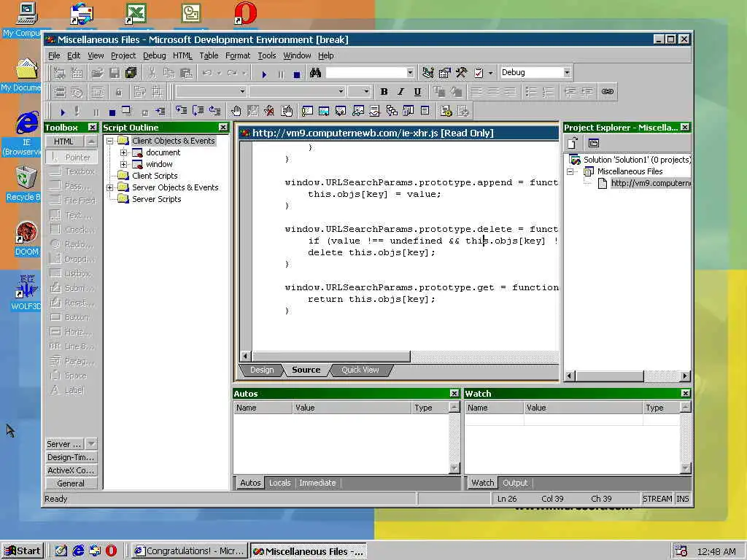
Task: Click the Toolbox hammer and wrench icon
Action: pyautogui.click(x=461, y=73)
